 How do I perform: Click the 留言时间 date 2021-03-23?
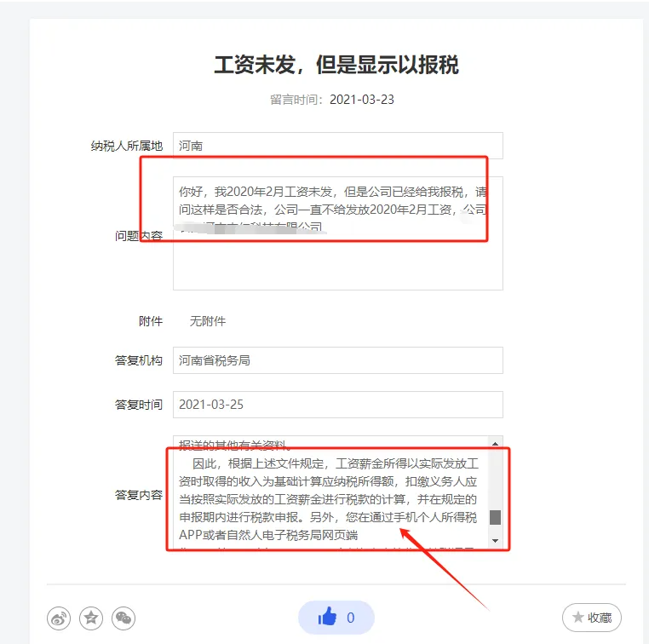[362, 100]
